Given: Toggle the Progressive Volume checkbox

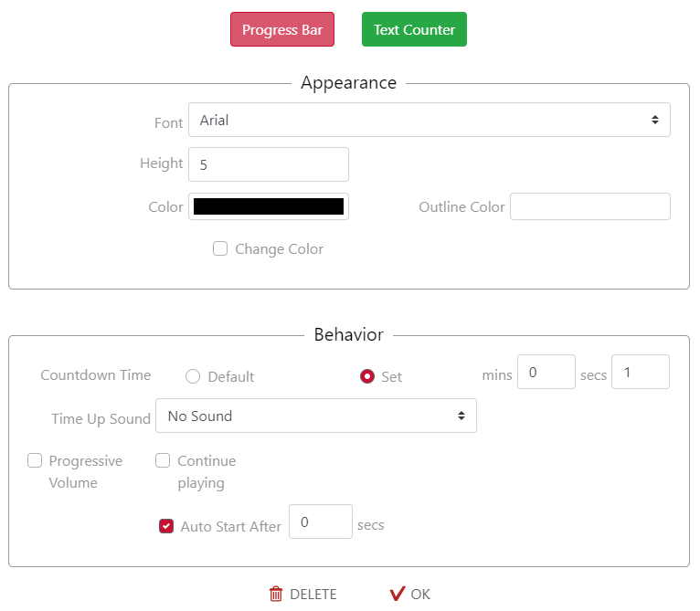Looking at the screenshot, I should click(35, 460).
